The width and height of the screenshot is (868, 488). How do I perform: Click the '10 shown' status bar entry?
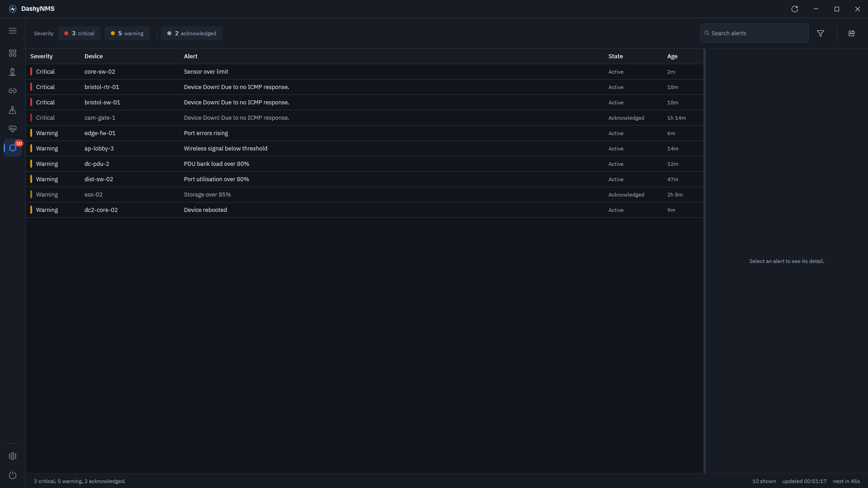(764, 481)
